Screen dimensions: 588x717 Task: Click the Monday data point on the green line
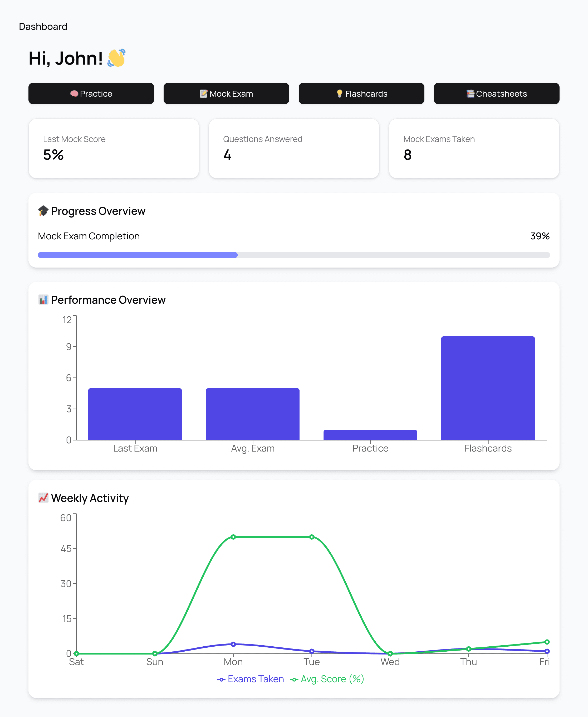(x=233, y=537)
